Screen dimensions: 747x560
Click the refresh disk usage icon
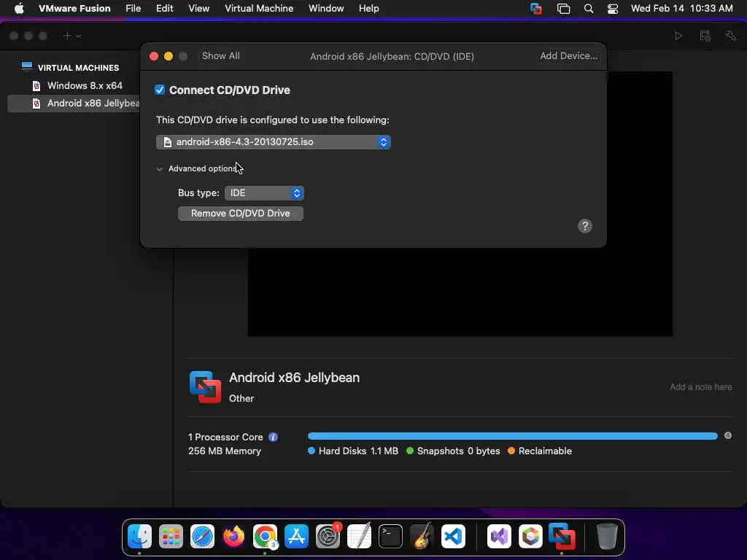click(728, 436)
